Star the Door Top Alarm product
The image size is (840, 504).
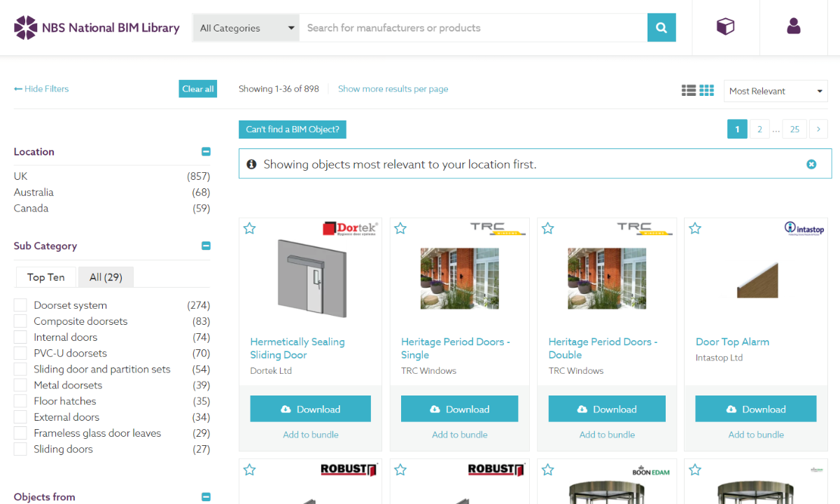point(695,228)
